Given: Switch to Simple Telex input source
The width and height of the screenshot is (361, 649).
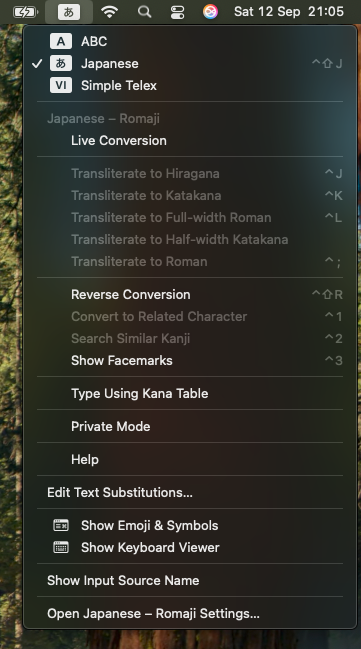Looking at the screenshot, I should click(190, 85).
